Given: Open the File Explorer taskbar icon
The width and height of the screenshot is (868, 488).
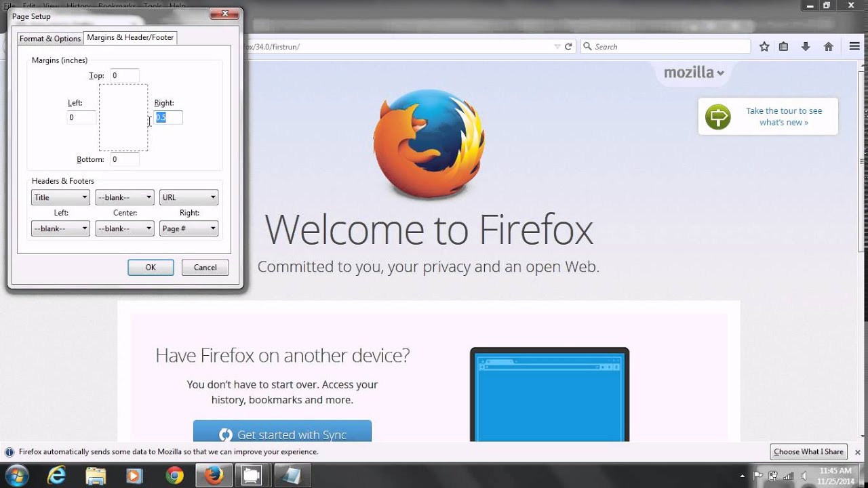Looking at the screenshot, I should pyautogui.click(x=96, y=476).
